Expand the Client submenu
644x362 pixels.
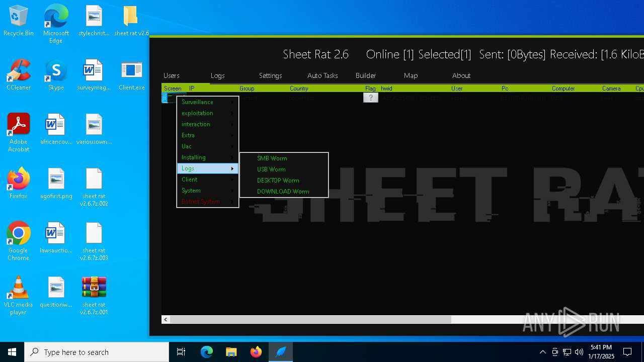pos(207,179)
